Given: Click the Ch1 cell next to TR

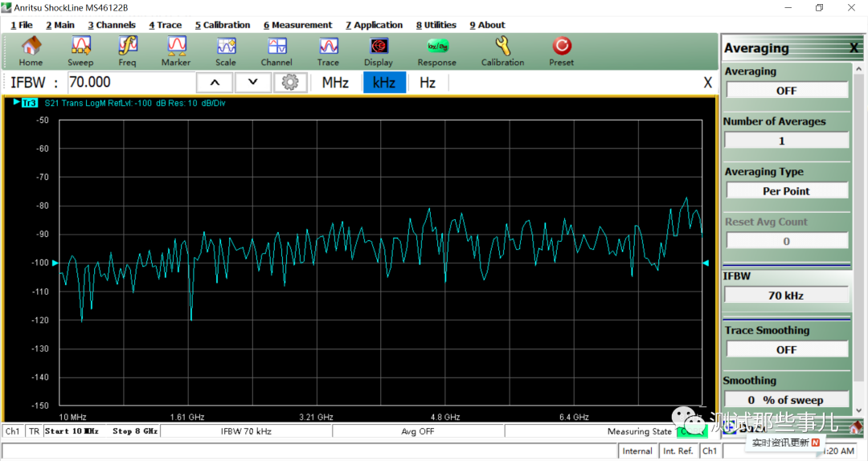Looking at the screenshot, I should 12,431.
